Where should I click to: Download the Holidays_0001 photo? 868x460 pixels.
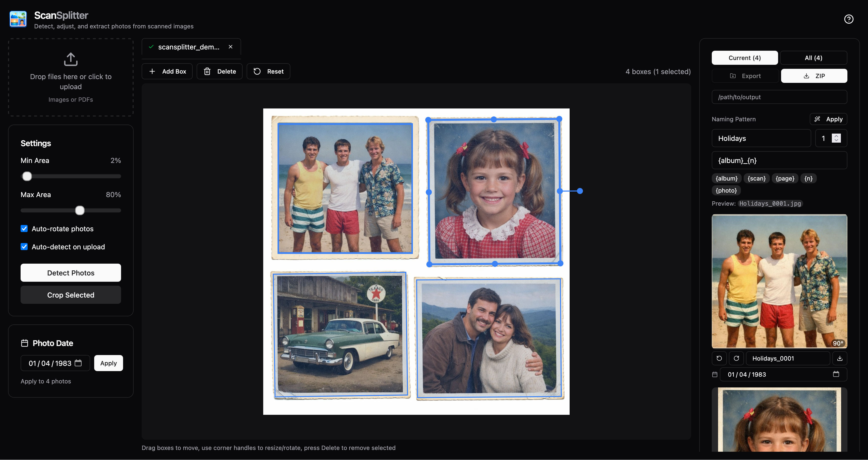pyautogui.click(x=840, y=358)
